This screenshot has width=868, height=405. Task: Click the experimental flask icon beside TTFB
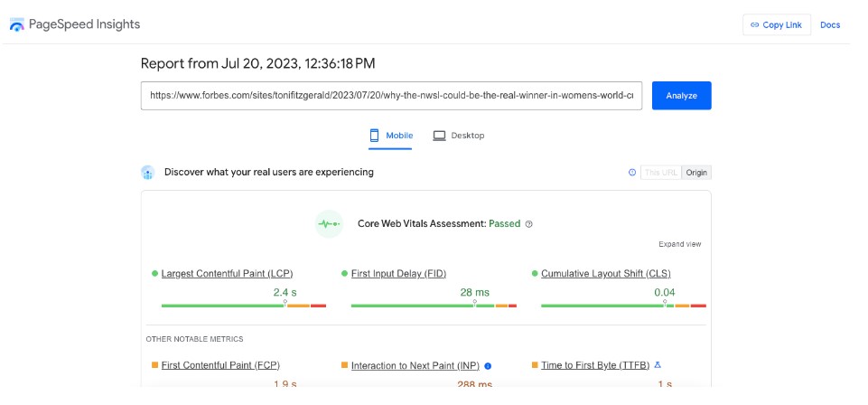[x=658, y=365]
